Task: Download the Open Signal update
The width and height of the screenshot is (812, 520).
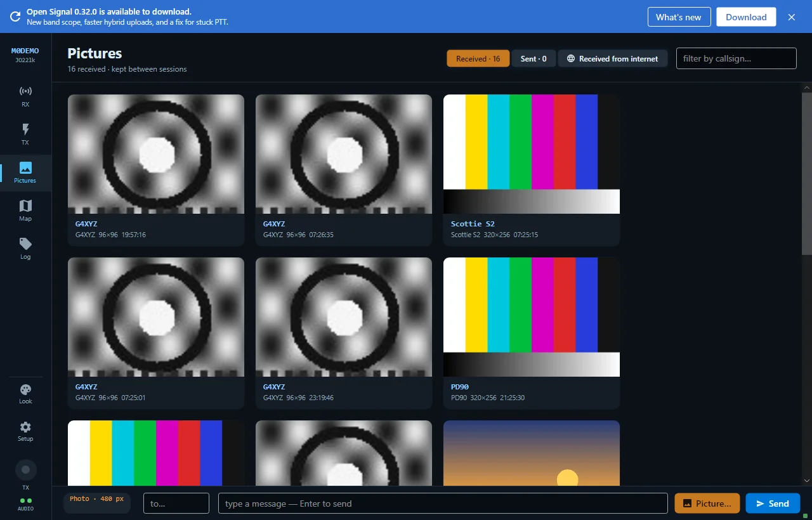Action: [x=746, y=17]
